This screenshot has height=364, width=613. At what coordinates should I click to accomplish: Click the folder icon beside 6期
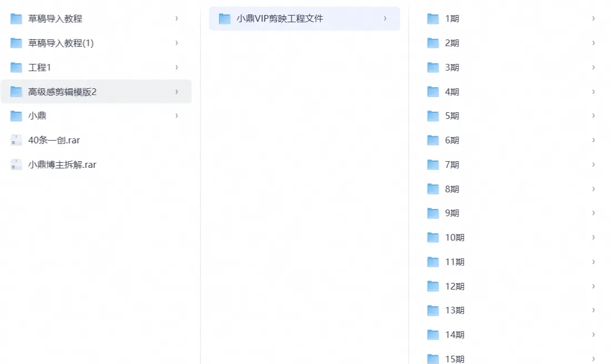pos(433,141)
